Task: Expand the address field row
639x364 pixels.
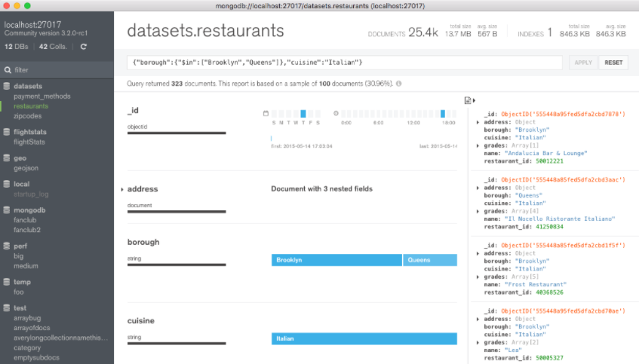Action: 122,189
